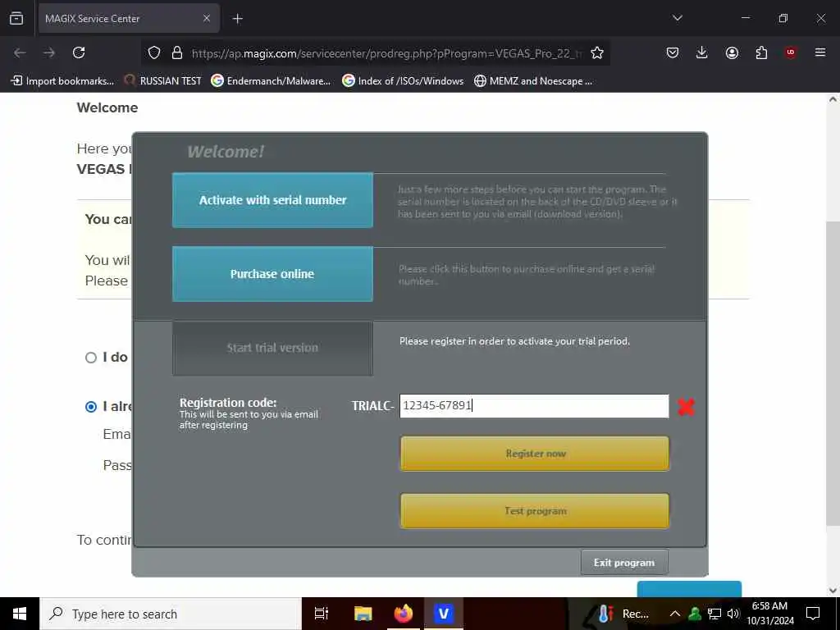Image resolution: width=840 pixels, height=630 pixels.
Task: Open Import bookmarks bookmark
Action: 62,81
